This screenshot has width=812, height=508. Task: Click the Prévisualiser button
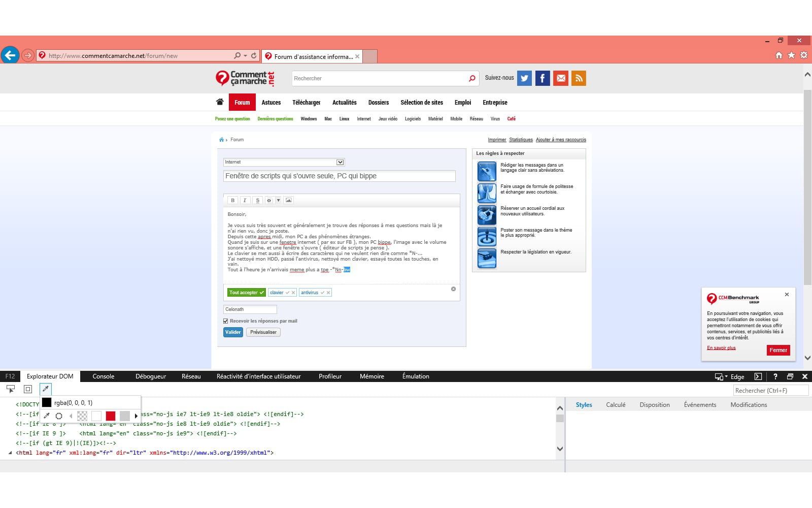pos(263,332)
